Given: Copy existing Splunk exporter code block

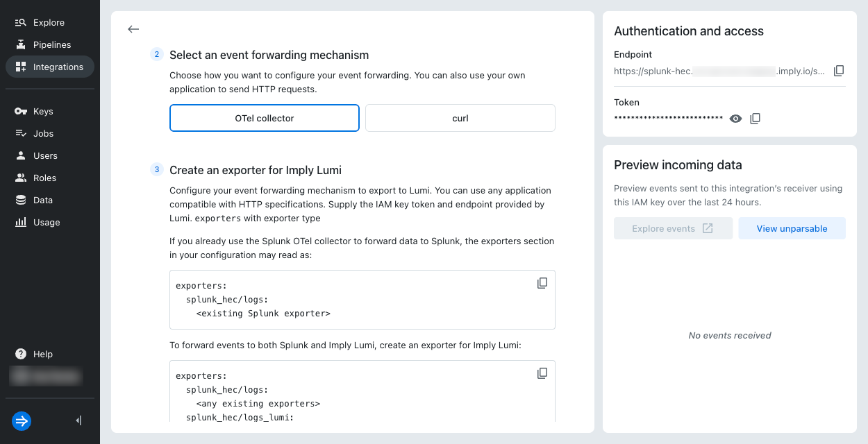Looking at the screenshot, I should [x=542, y=283].
